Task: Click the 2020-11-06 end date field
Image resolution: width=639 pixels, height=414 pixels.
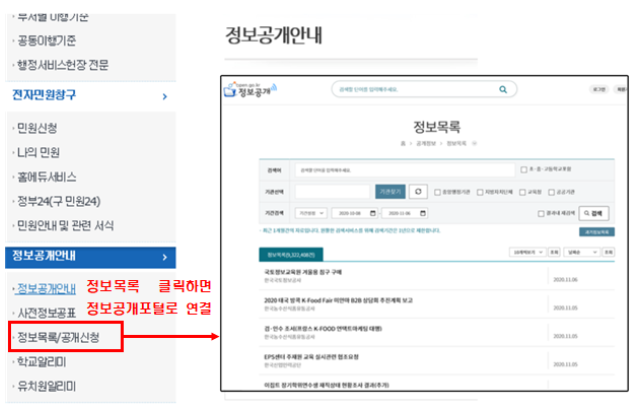Action: point(405,213)
